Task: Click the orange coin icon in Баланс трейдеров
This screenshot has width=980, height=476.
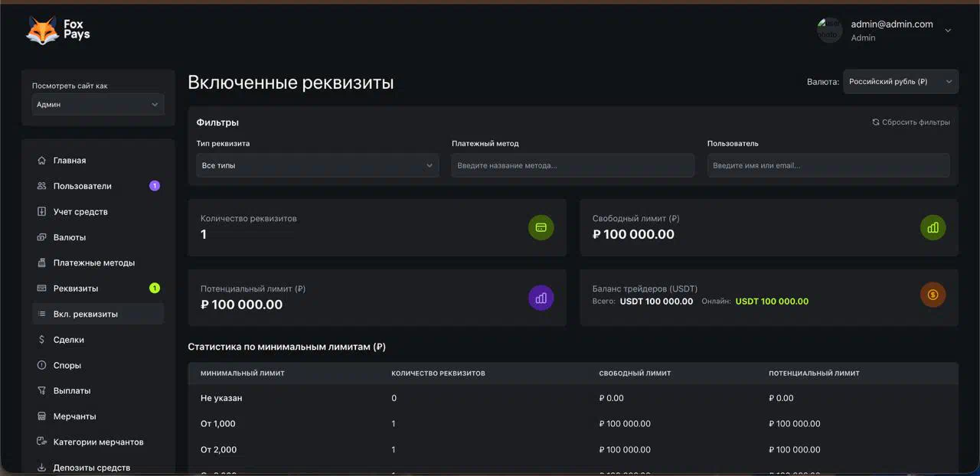Action: point(933,295)
